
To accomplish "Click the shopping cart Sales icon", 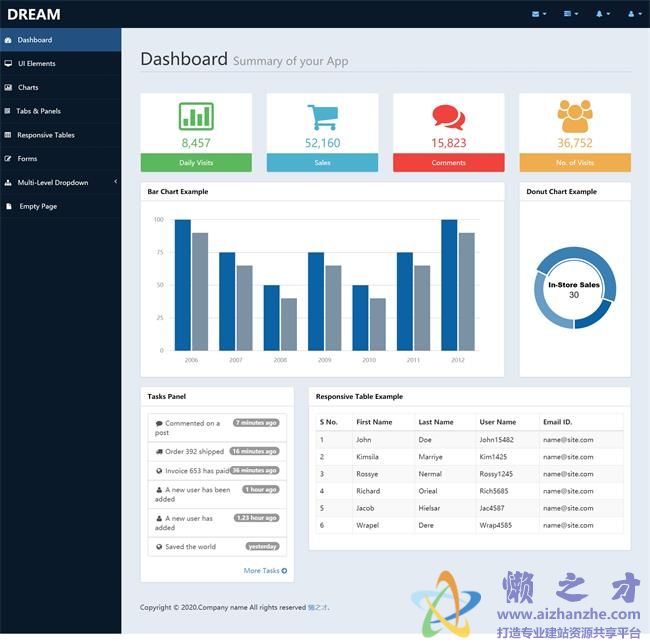I will click(x=322, y=117).
